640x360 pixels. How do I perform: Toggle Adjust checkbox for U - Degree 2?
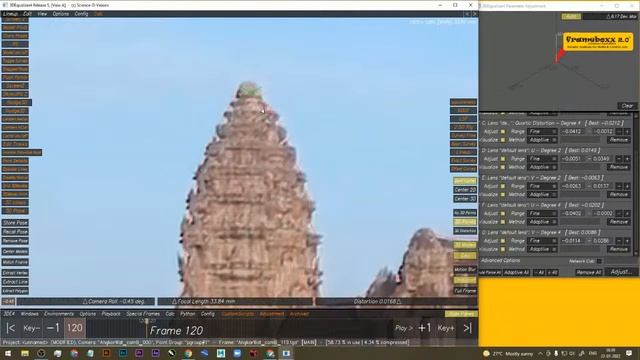coord(503,159)
